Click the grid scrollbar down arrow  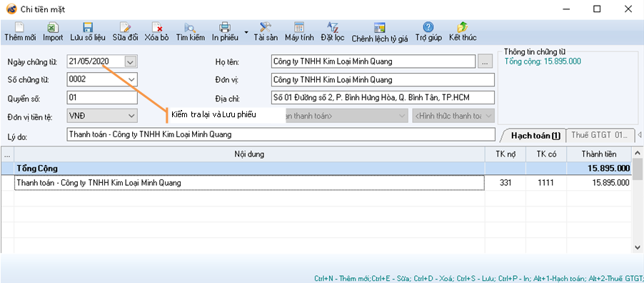click(x=638, y=247)
